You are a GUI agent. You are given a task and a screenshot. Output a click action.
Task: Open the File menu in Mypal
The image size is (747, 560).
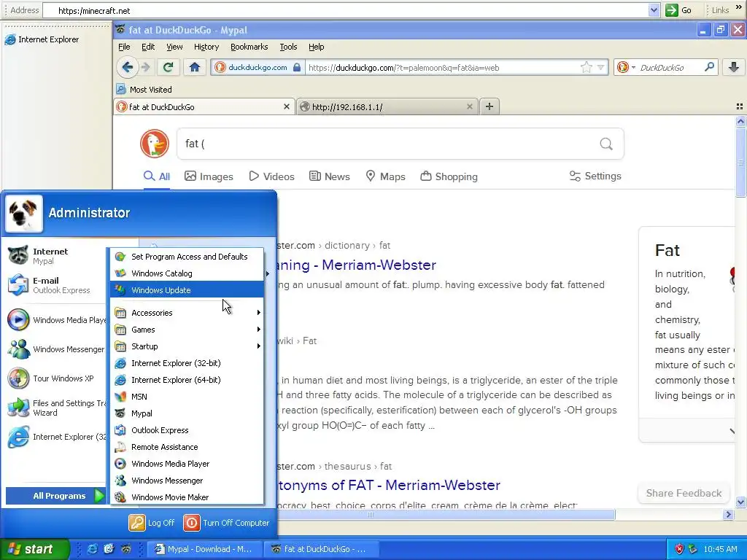(x=124, y=47)
